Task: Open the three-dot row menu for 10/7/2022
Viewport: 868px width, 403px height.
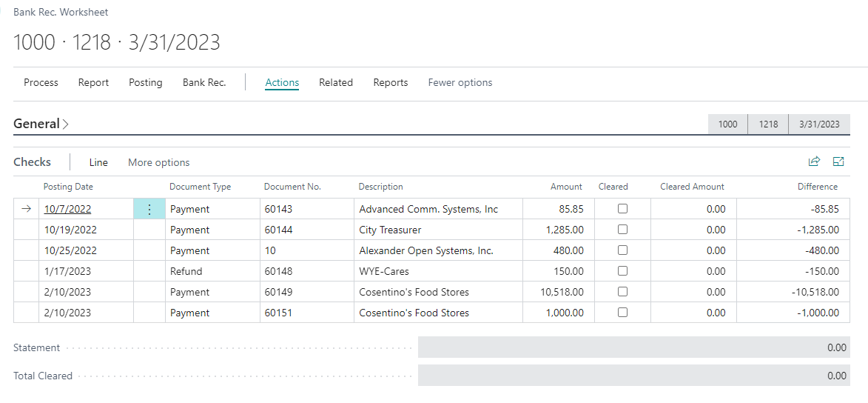Action: [x=149, y=210]
